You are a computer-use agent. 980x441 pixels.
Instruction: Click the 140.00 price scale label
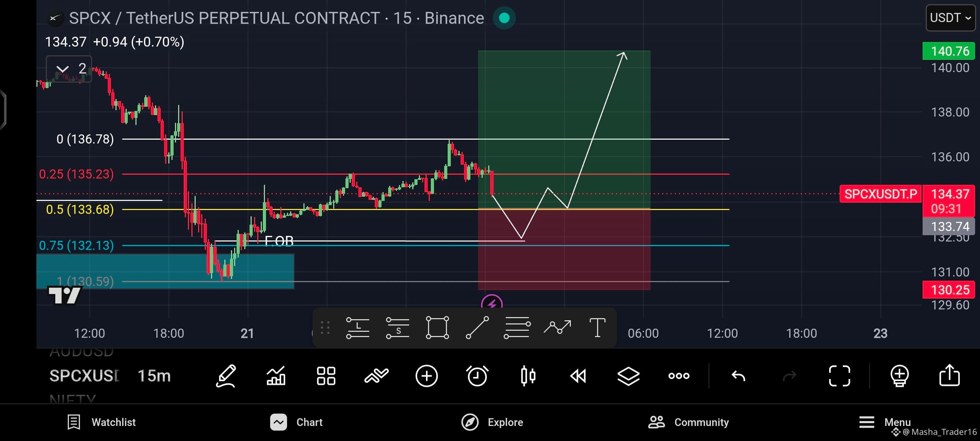950,68
